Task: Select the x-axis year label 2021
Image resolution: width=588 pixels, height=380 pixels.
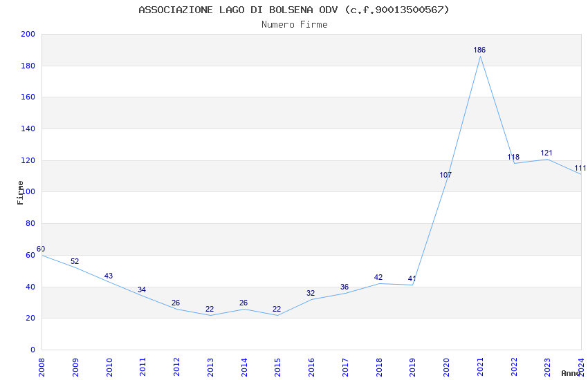Action: point(480,368)
